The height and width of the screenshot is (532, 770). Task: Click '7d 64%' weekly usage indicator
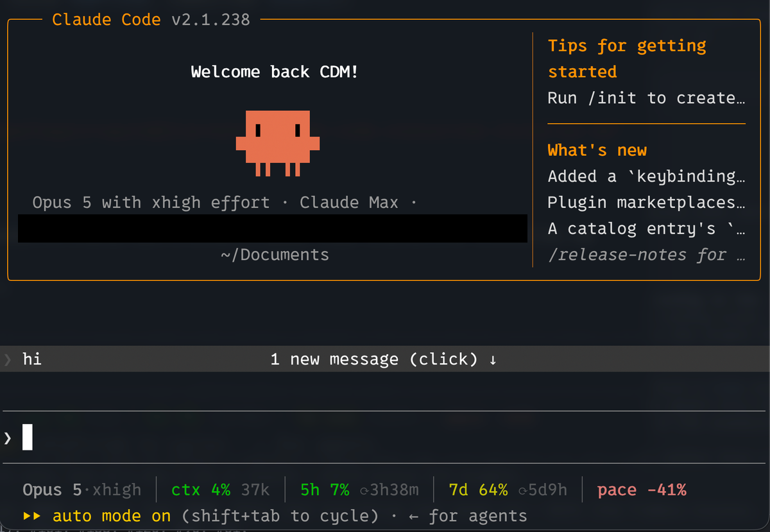click(478, 490)
